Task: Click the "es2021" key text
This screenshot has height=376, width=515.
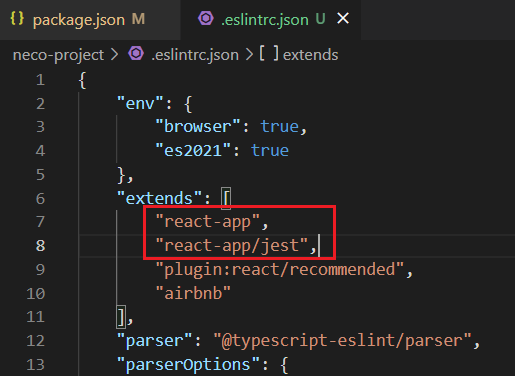Action: tap(193, 151)
